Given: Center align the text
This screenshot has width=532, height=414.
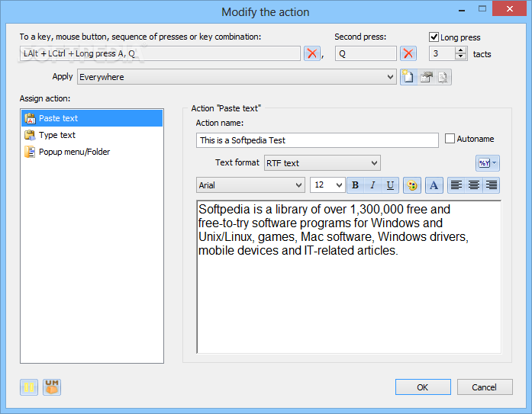Looking at the screenshot, I should (474, 185).
